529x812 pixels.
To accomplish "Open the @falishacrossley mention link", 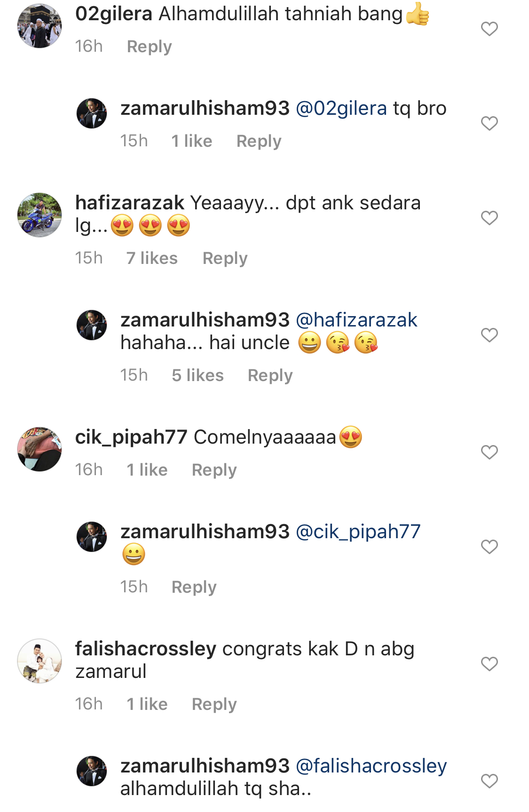I will (371, 766).
